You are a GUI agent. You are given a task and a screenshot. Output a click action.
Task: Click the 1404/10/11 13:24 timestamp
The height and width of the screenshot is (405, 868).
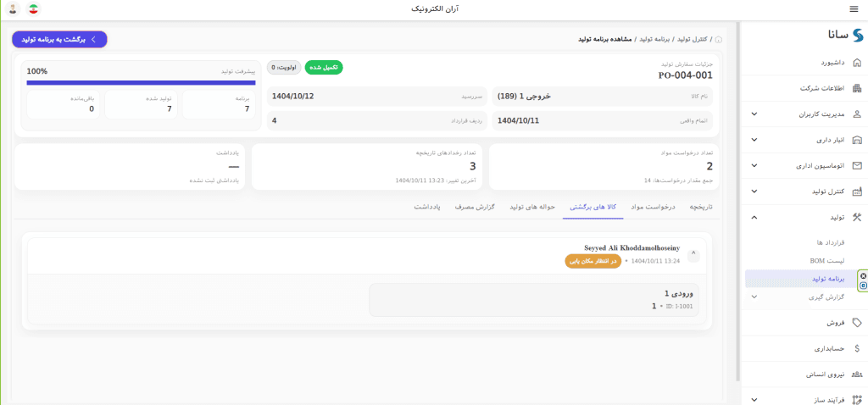(x=655, y=261)
